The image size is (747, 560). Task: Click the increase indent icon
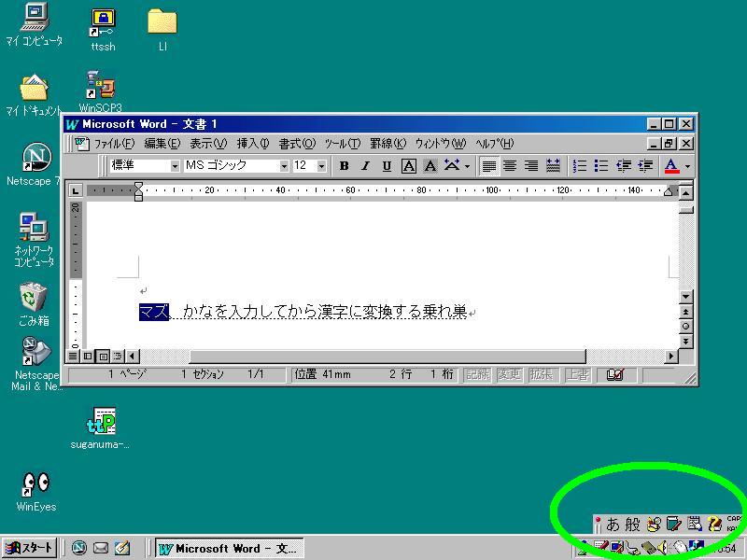(x=645, y=166)
